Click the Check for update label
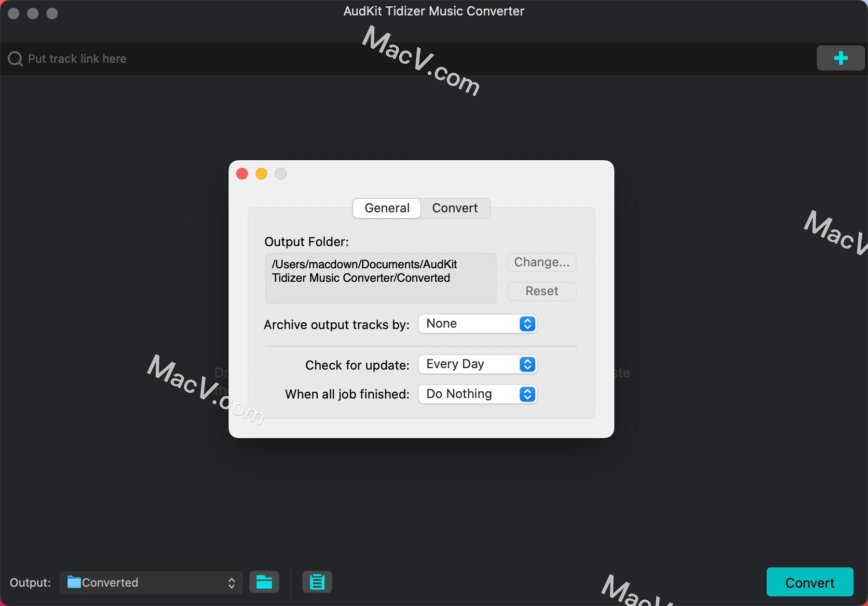 click(357, 365)
